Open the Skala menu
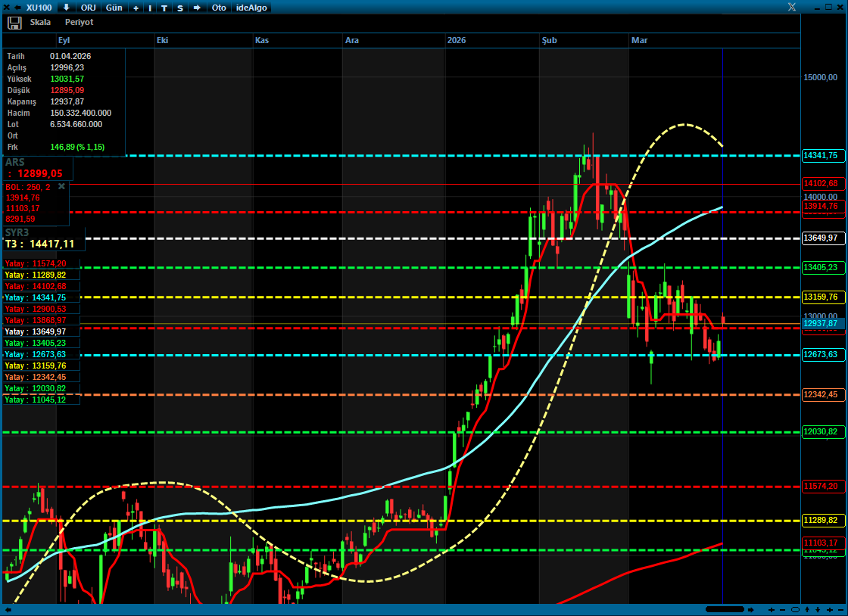 (41, 22)
